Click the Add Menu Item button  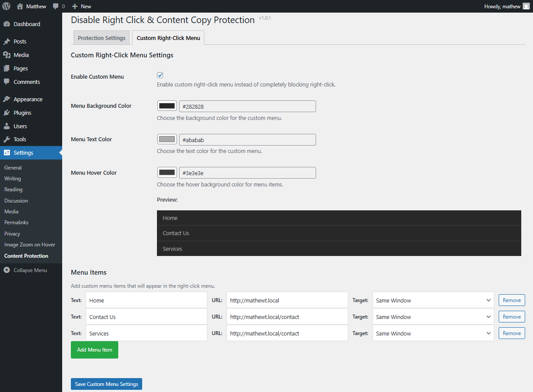tap(94, 350)
